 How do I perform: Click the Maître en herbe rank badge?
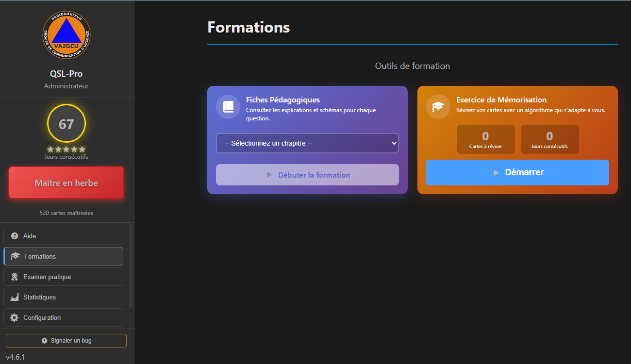tap(66, 183)
